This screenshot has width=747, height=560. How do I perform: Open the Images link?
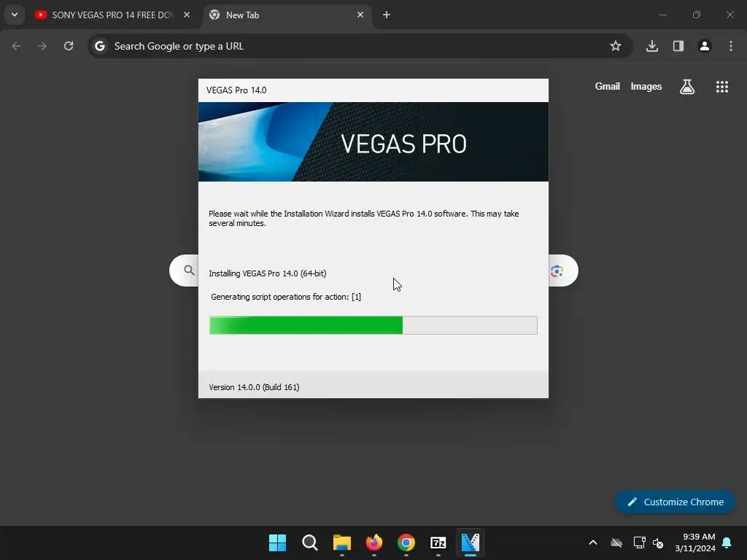pos(646,86)
